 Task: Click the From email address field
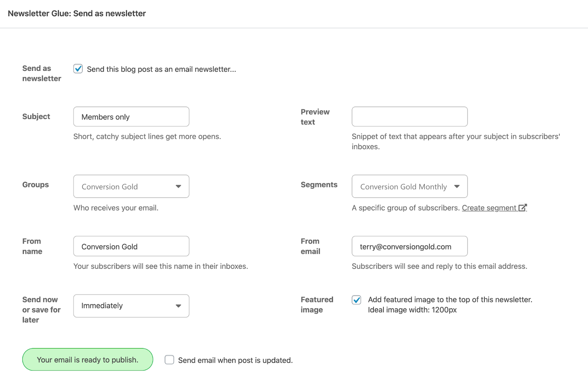[x=409, y=246]
